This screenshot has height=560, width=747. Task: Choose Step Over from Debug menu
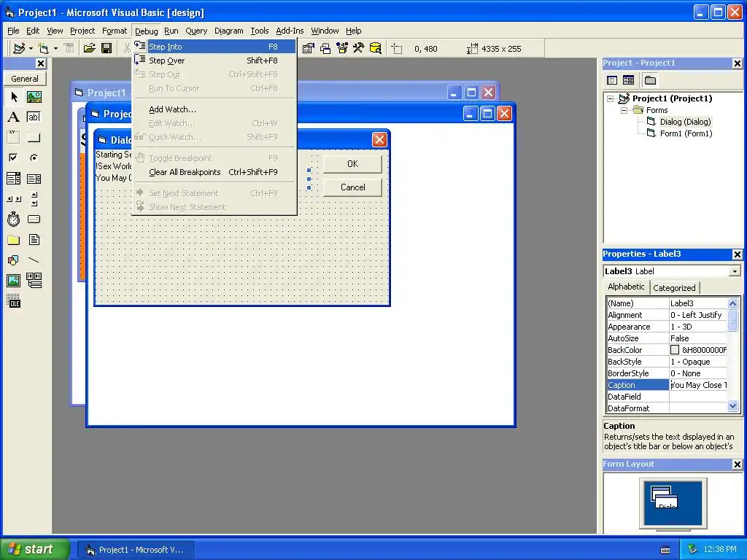(x=214, y=61)
